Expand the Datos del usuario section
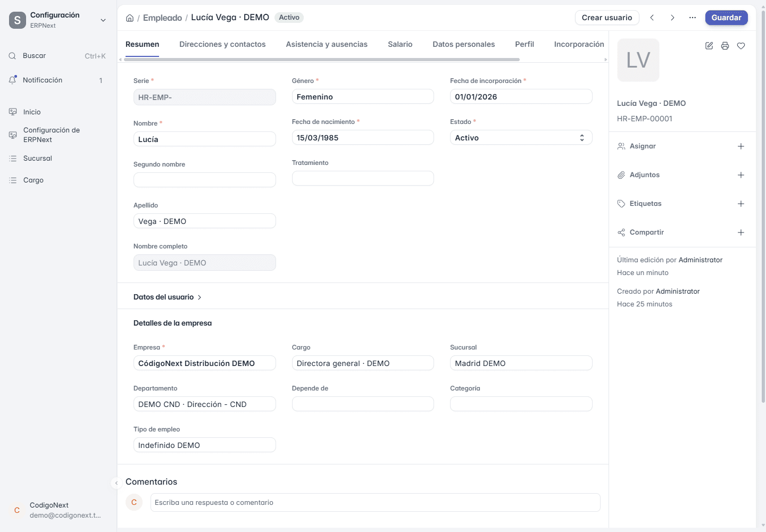 [168, 297]
